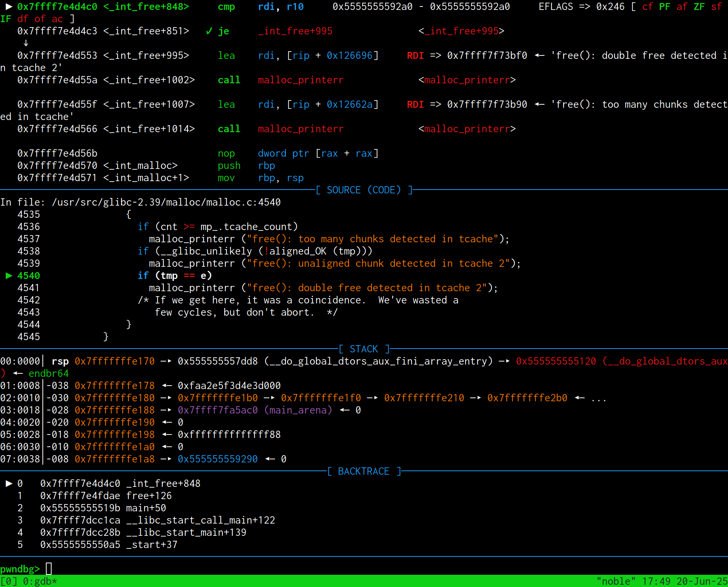Click the rsp stack address 0x7fffffffe170
This screenshot has width=728, height=587.
pos(115,361)
